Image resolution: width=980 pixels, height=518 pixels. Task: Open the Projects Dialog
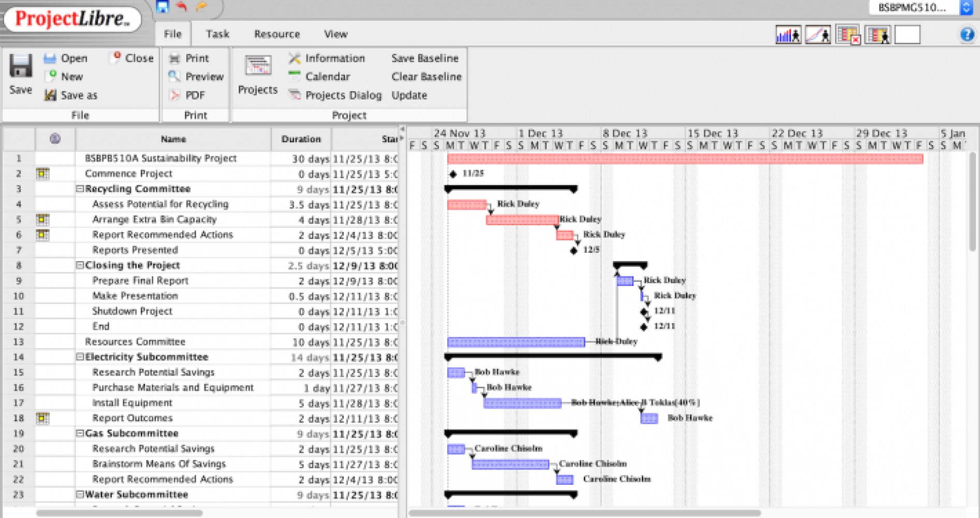coord(335,95)
